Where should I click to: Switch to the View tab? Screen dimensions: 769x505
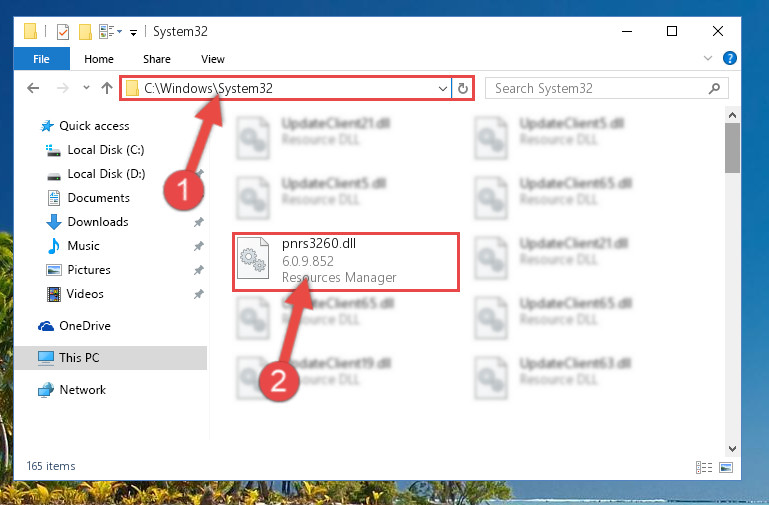212,59
